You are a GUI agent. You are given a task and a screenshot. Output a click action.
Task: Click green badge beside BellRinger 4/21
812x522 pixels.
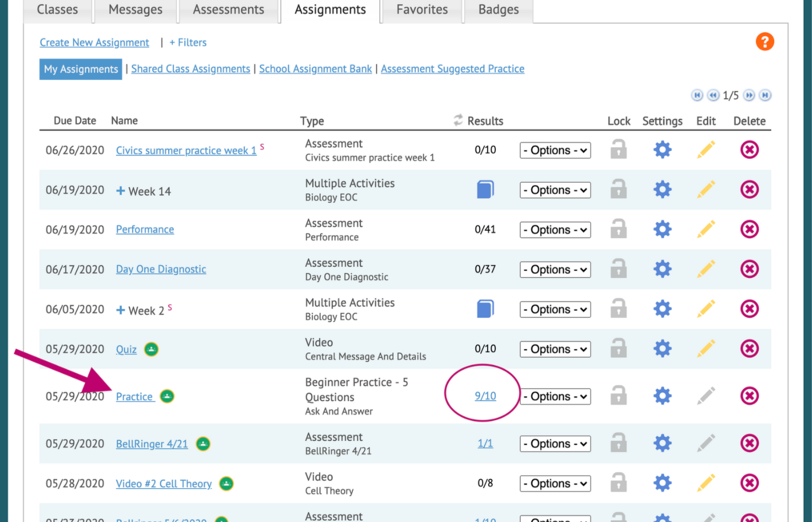click(x=203, y=444)
